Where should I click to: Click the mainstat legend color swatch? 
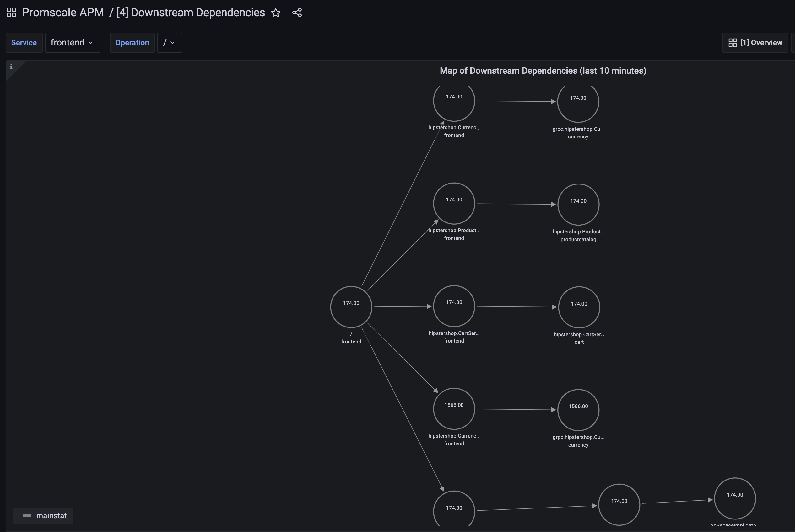click(27, 516)
